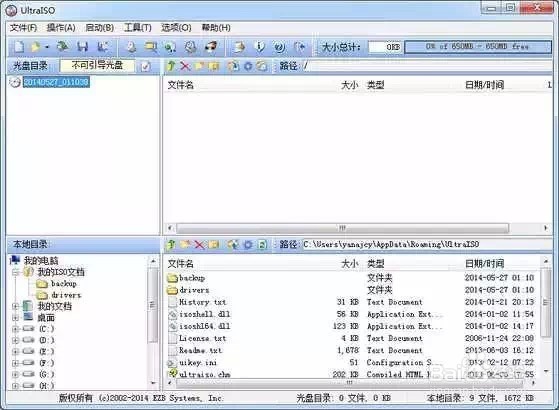Click the 650MB capacity usage bar
The image size is (559, 410).
[478, 47]
